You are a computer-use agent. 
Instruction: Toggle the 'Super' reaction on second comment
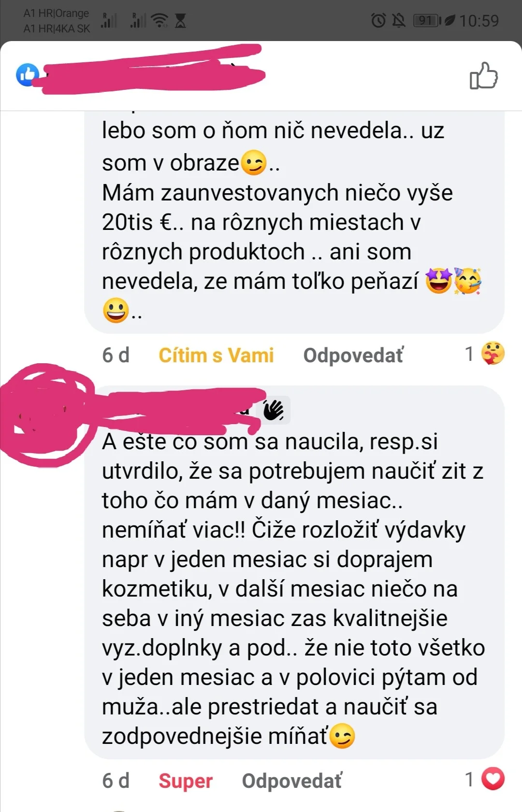click(186, 781)
